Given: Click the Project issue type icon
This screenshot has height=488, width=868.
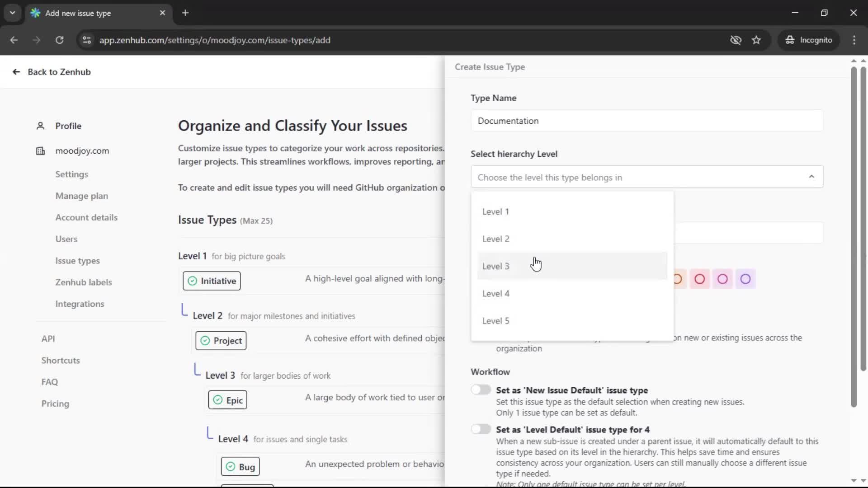Looking at the screenshot, I should click(205, 341).
